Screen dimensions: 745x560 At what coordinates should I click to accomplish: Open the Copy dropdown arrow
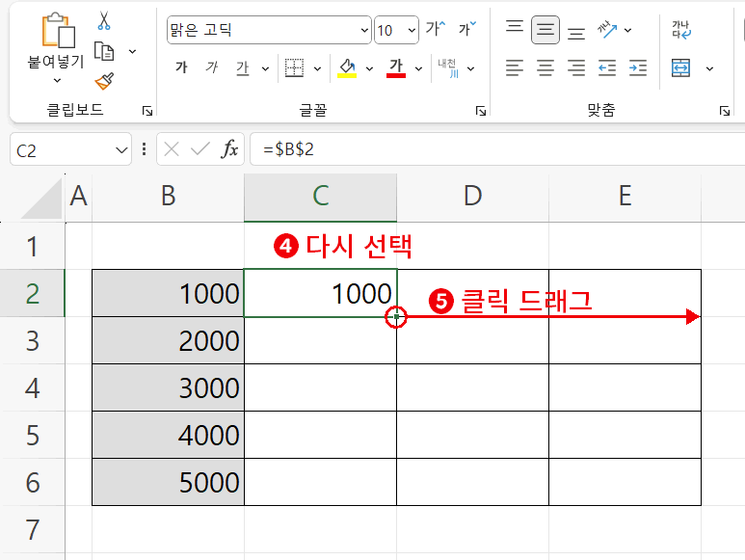click(133, 51)
